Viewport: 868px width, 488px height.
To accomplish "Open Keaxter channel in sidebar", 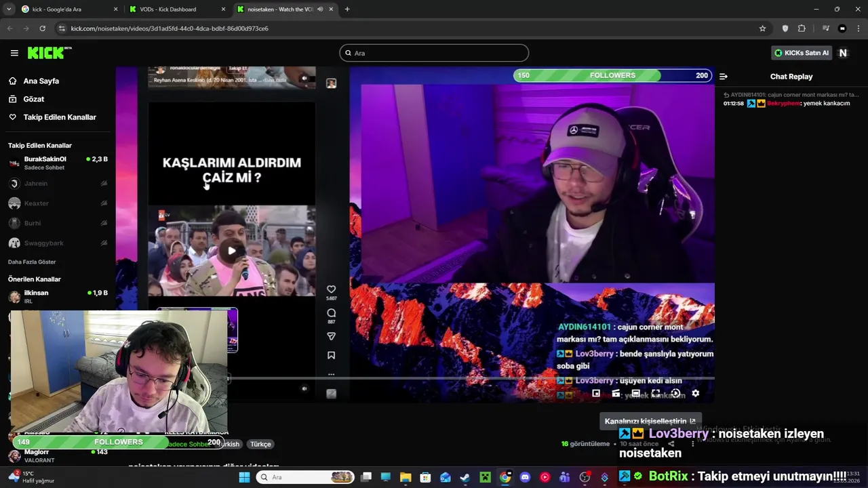I will click(58, 203).
